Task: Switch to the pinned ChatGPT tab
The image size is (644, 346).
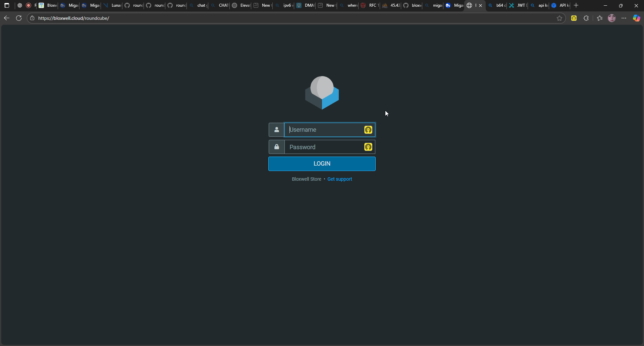Action: coord(20,5)
